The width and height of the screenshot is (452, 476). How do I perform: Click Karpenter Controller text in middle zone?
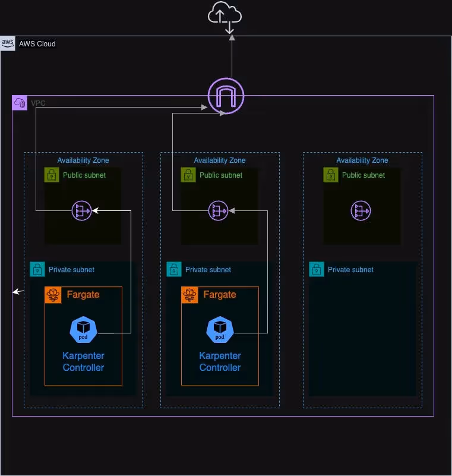point(220,361)
